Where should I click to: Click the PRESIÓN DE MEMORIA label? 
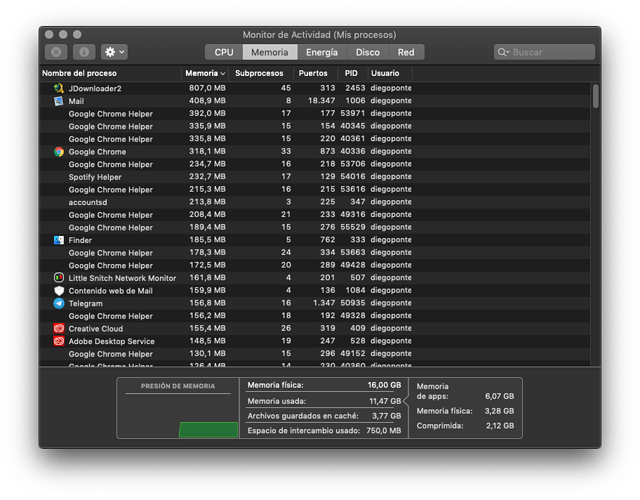pos(178,386)
